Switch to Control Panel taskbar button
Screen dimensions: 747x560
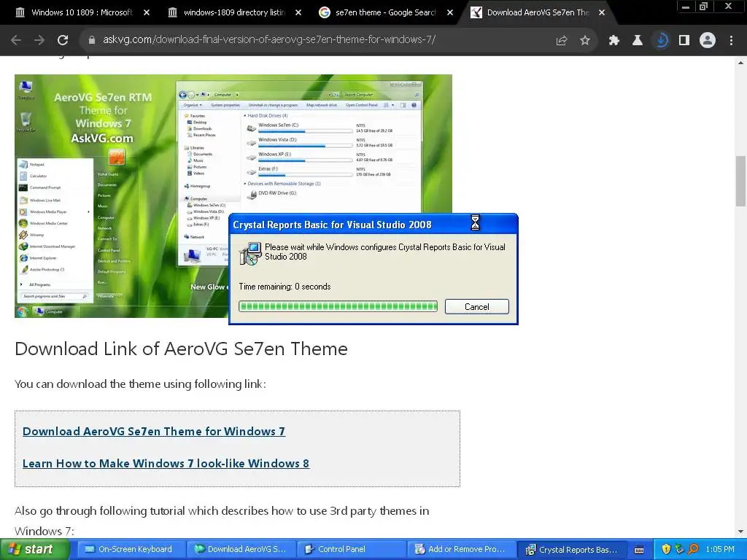point(351,550)
